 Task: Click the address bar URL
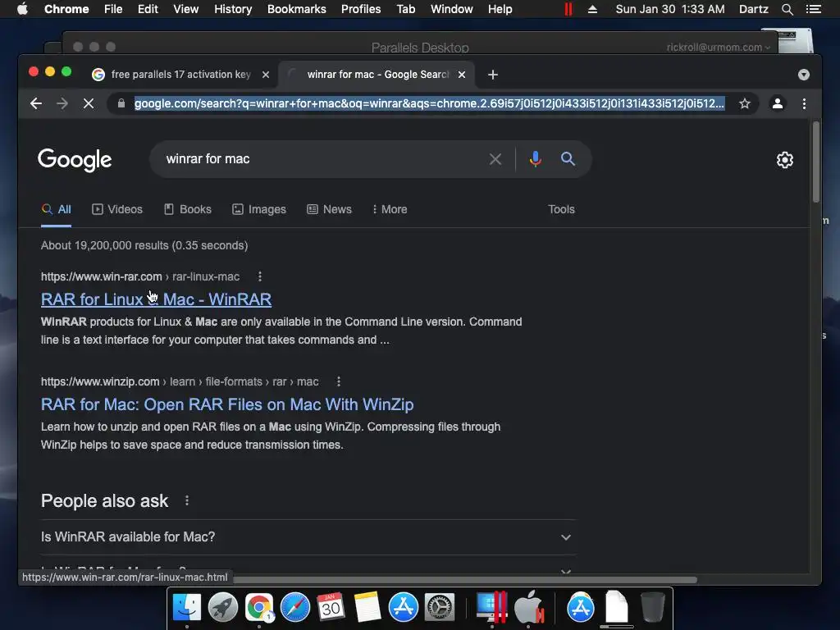[429, 103]
